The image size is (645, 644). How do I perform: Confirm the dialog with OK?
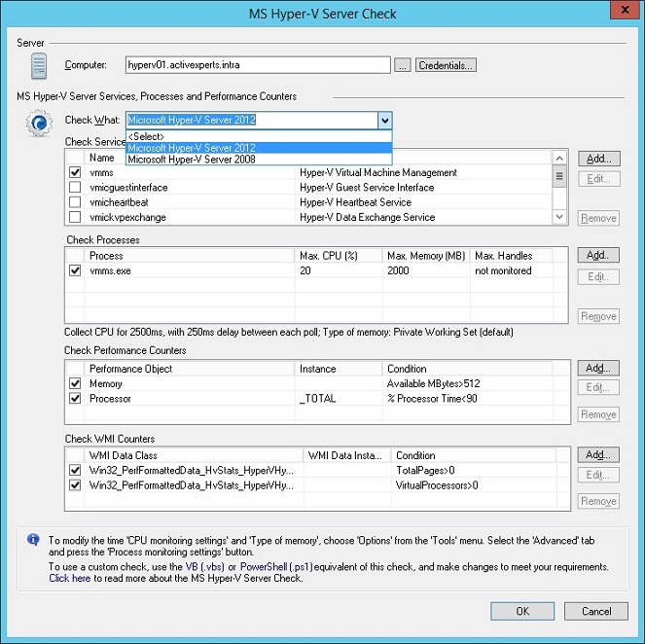click(522, 611)
